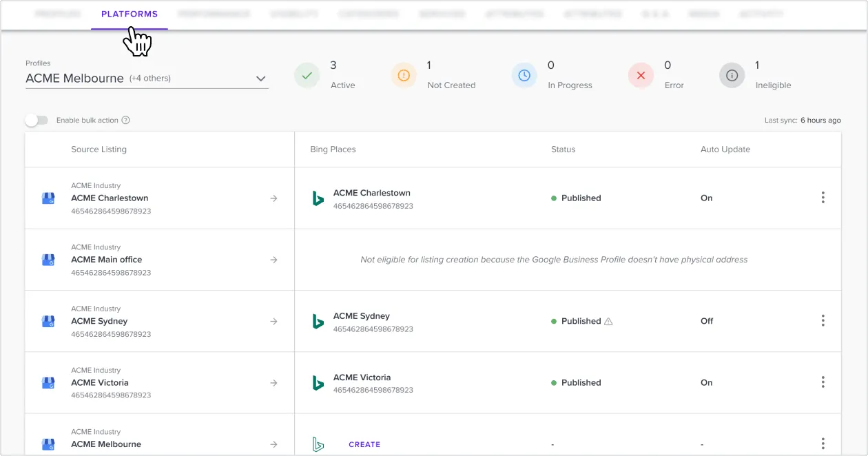Toggle the Enable bulk action switch
868x456 pixels.
pyautogui.click(x=37, y=120)
